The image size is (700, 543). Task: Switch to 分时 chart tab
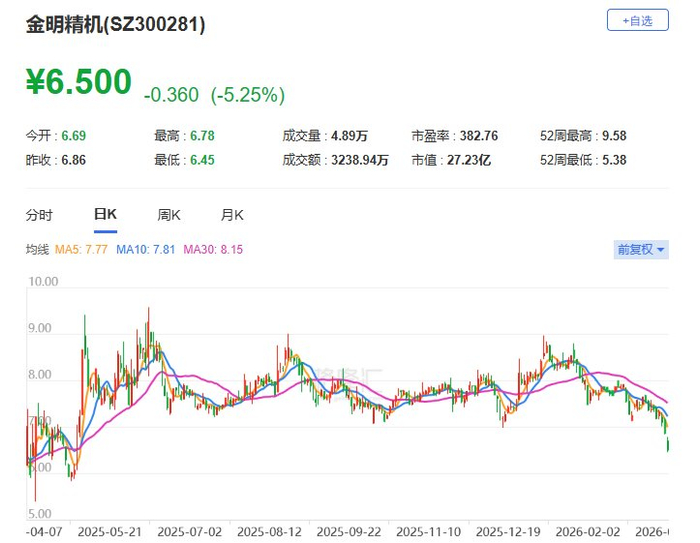tap(39, 215)
